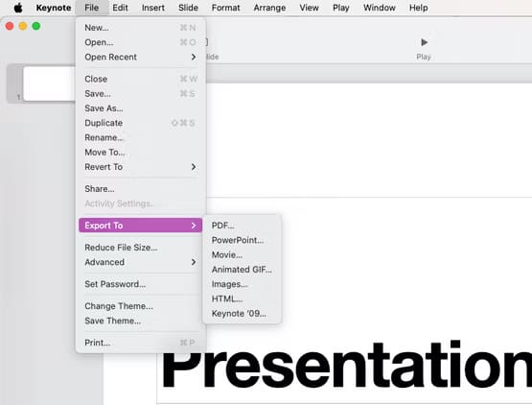Choose Save As… from the File menu
532x405 pixels.
(141, 108)
